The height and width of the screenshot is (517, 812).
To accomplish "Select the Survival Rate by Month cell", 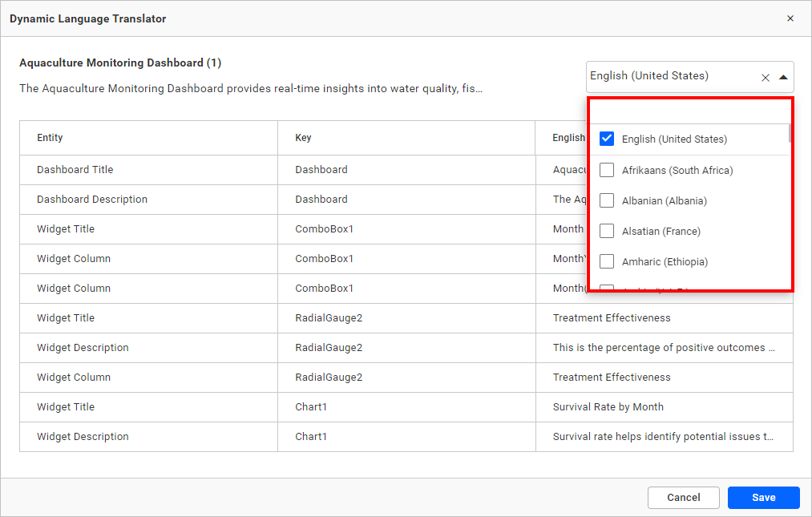I will pyautogui.click(x=608, y=407).
